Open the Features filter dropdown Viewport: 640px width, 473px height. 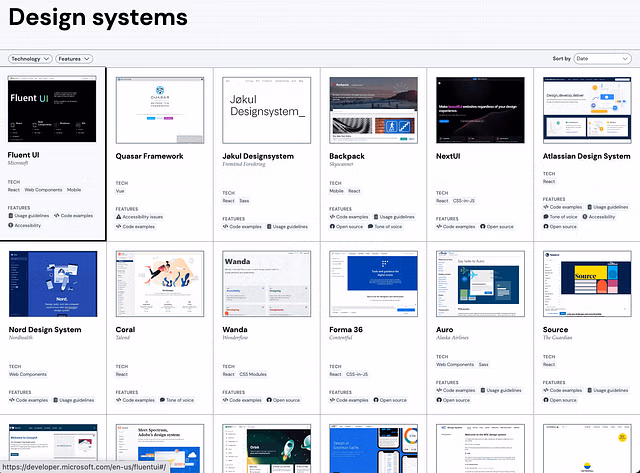tap(74, 59)
